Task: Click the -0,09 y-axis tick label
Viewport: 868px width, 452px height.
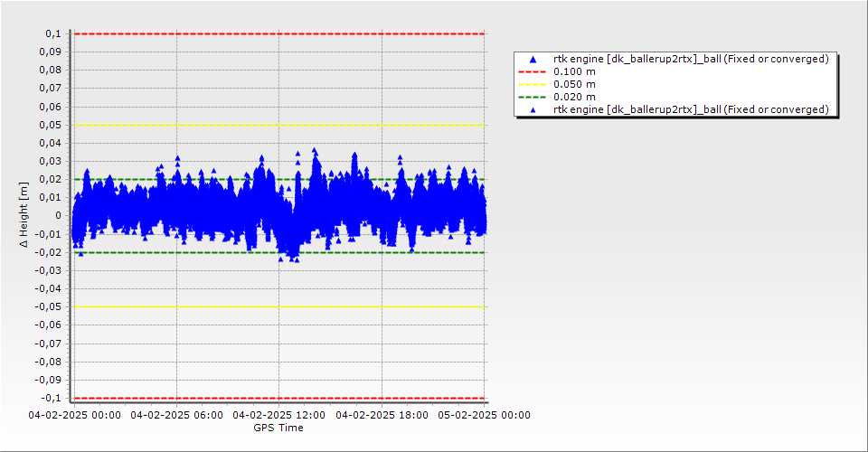Action: (48, 380)
